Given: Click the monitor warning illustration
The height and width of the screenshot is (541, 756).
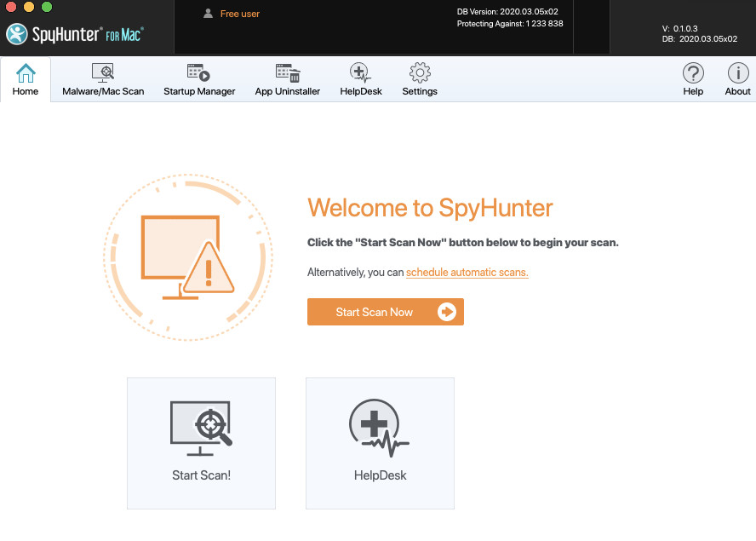Looking at the screenshot, I should [x=188, y=257].
